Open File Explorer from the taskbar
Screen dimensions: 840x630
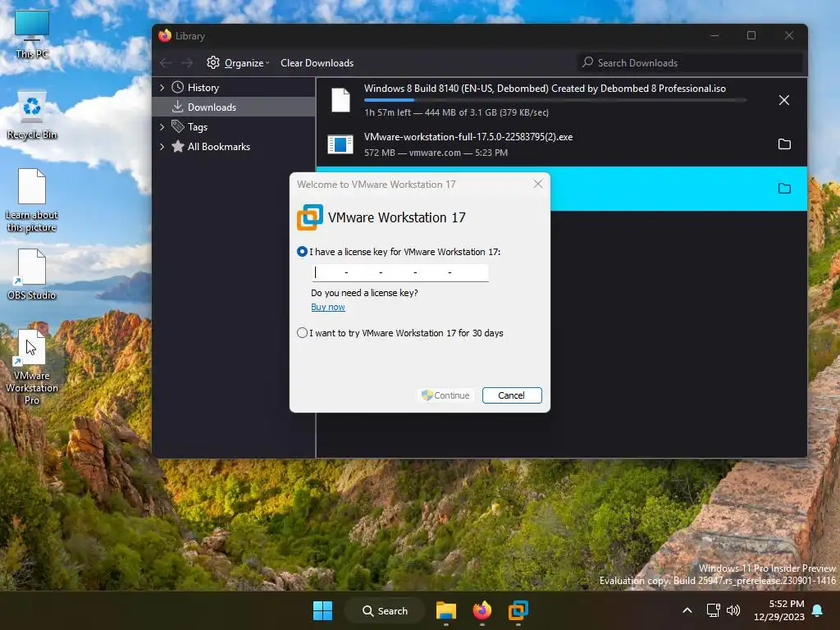coord(445,610)
